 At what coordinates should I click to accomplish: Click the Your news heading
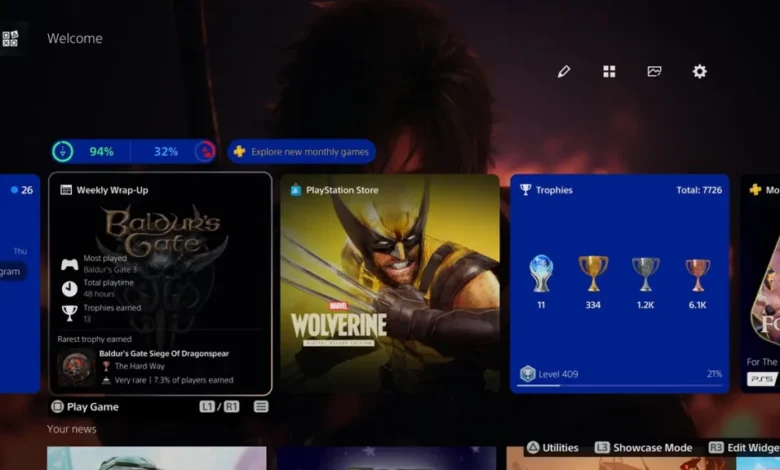pos(72,429)
